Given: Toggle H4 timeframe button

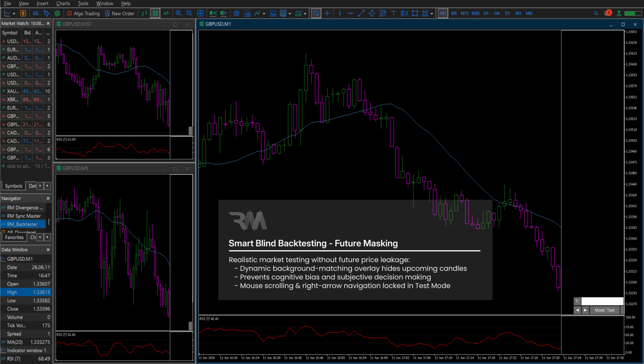Looking at the screenshot, I should [497, 13].
